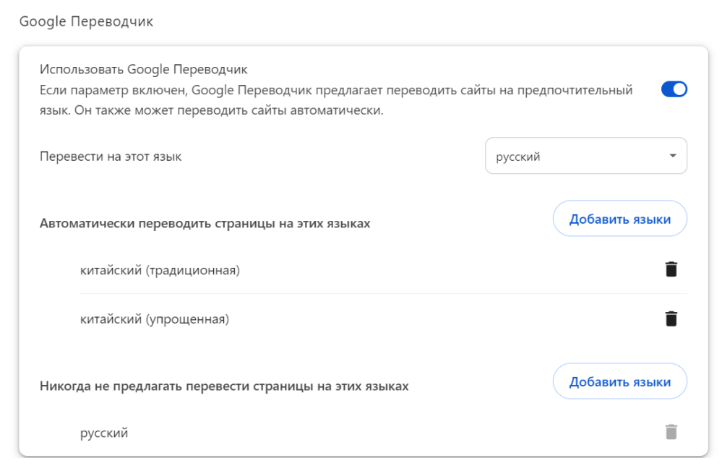Turn off the Использовать Google Переводчик switch

pyautogui.click(x=674, y=89)
